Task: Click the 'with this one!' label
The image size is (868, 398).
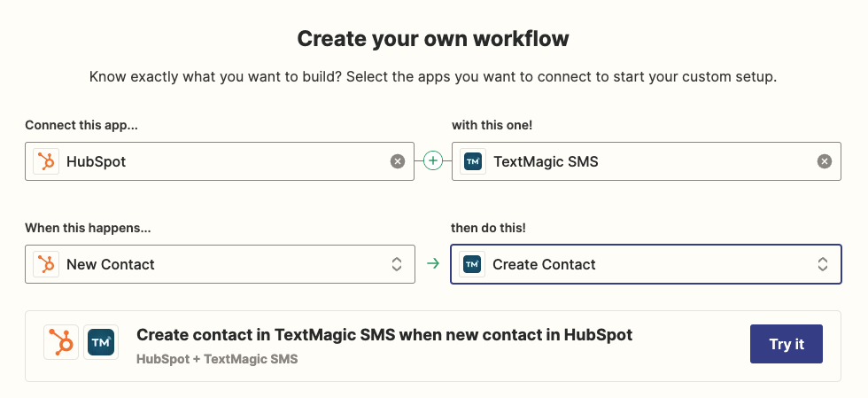Action: click(x=492, y=125)
